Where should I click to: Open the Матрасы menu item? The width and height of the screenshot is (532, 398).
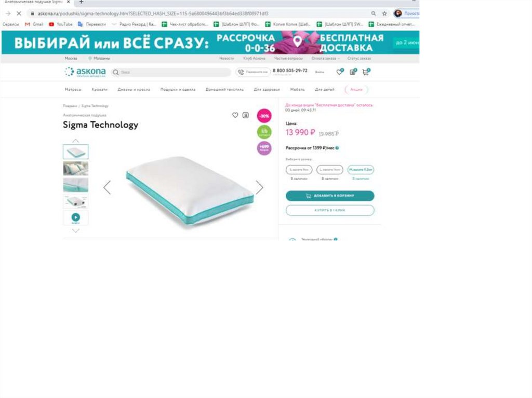(x=73, y=89)
